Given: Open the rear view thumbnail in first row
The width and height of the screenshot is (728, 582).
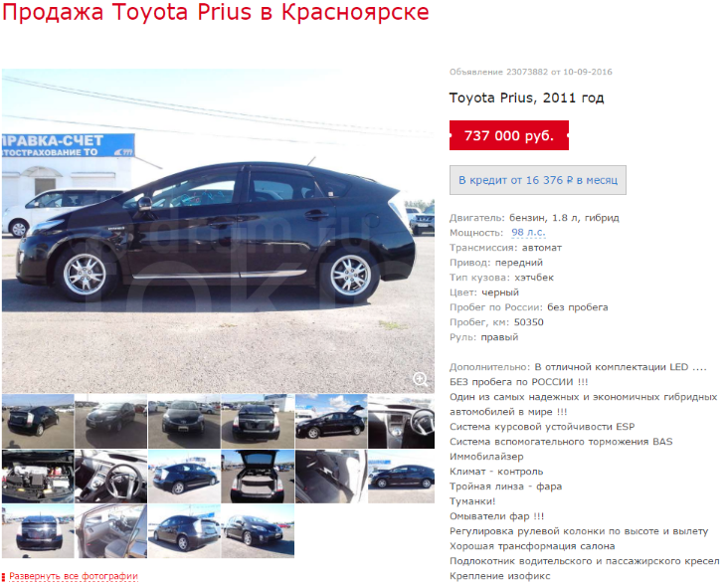Looking at the screenshot, I should [258, 421].
